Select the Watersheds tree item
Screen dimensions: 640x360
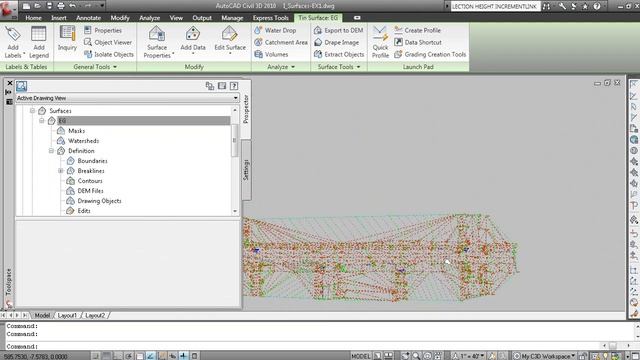pos(83,141)
